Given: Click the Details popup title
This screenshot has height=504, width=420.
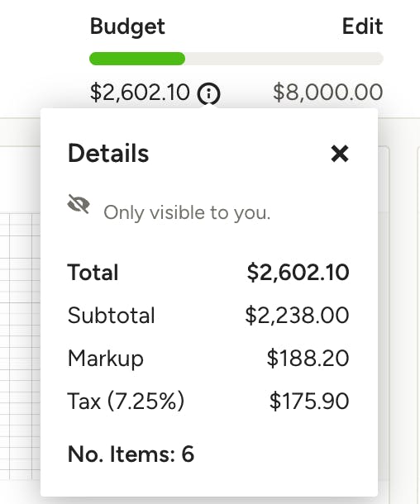Looking at the screenshot, I should (108, 154).
